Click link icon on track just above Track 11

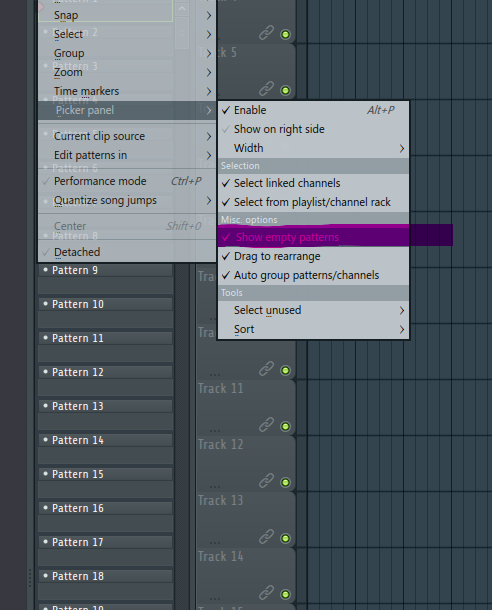(266, 369)
